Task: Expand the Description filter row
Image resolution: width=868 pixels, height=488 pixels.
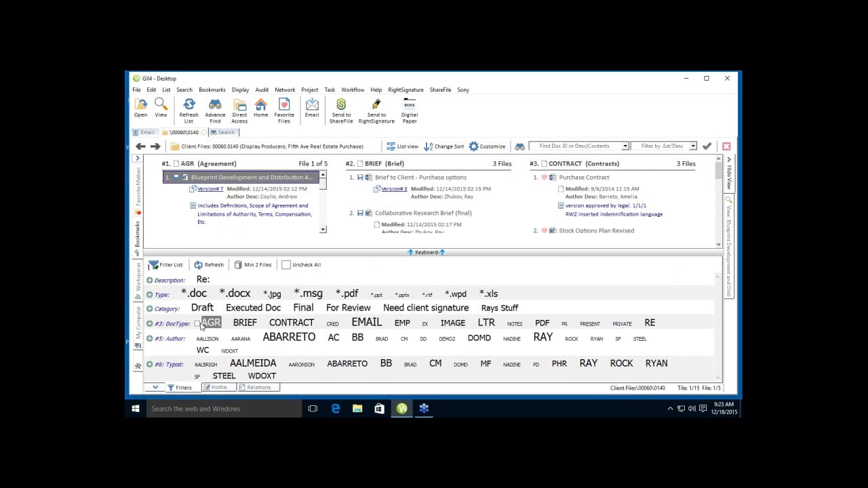Action: [x=150, y=280]
